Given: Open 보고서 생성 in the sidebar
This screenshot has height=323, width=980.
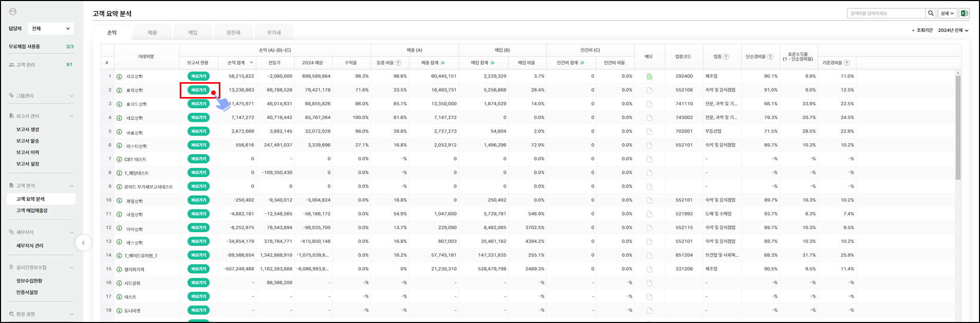Looking at the screenshot, I should [x=28, y=129].
